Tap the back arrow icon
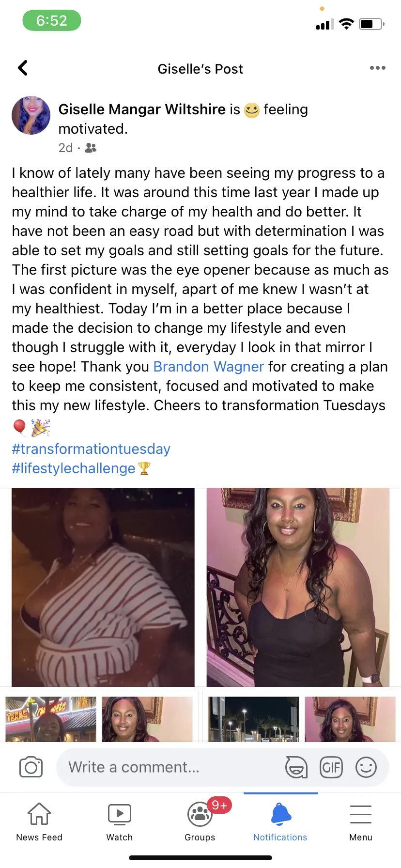The height and width of the screenshot is (868, 401). pos(23,68)
